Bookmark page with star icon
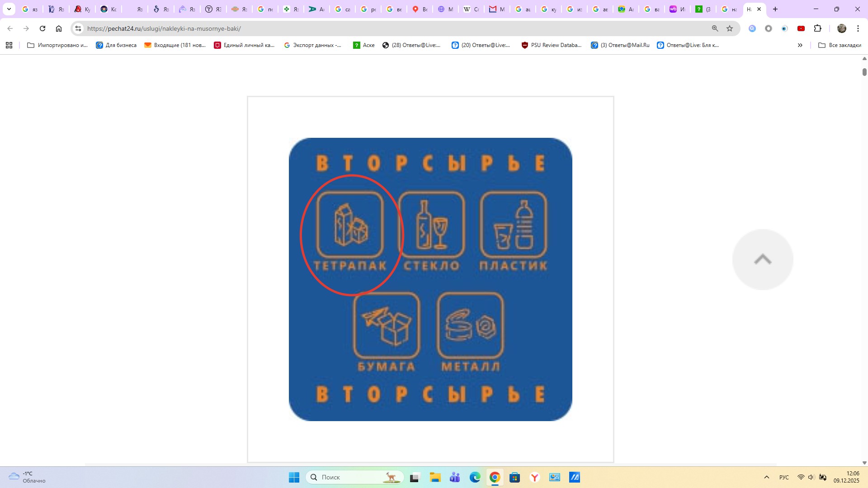 pos(730,28)
